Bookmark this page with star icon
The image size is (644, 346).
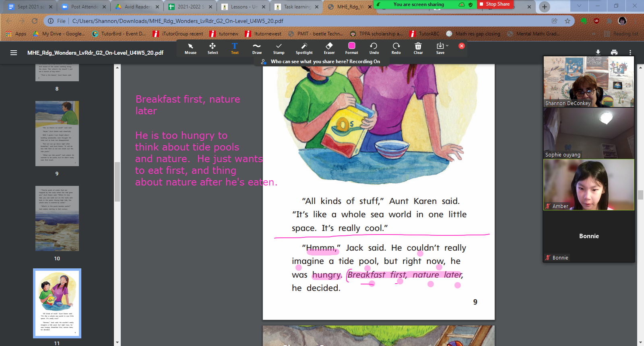click(x=568, y=21)
